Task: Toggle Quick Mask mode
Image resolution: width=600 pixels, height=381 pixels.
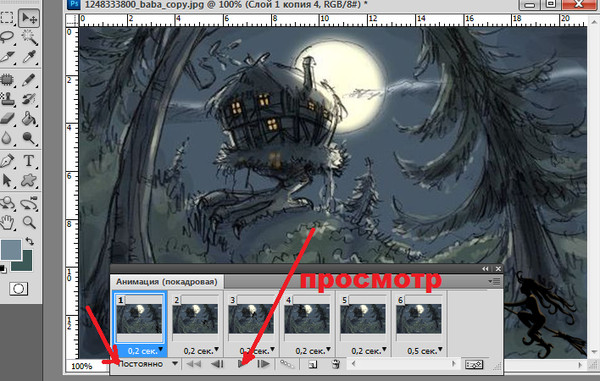Action: tap(18, 288)
